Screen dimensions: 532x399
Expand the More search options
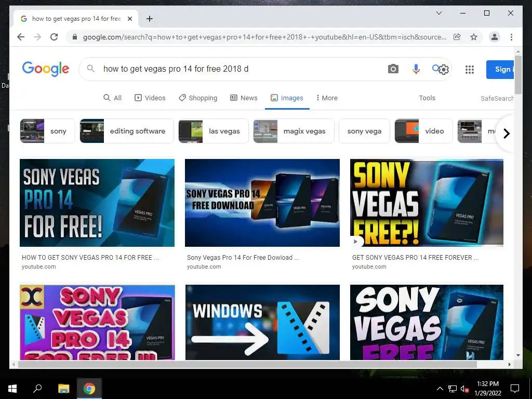[x=327, y=98]
